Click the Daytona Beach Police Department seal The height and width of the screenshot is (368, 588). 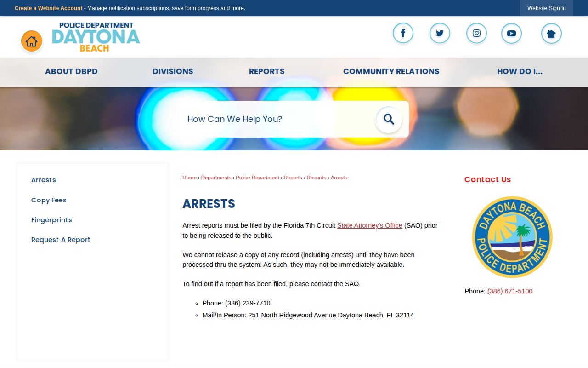coord(512,237)
